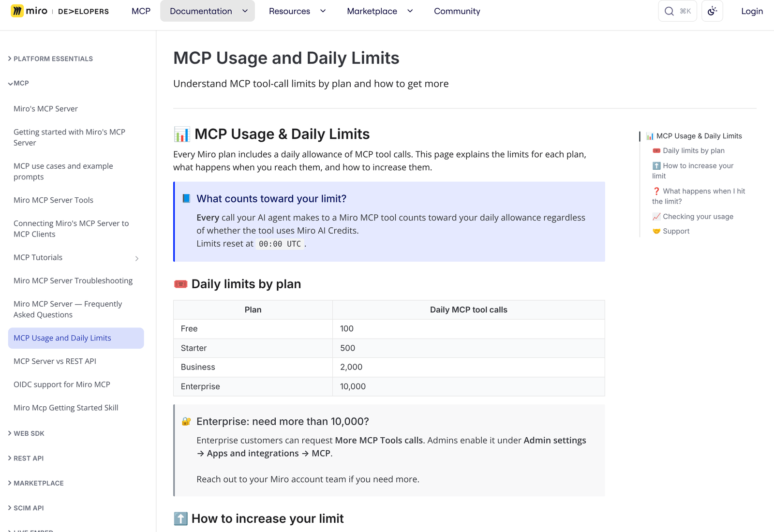Open Miro MCP Server Troubleshooting page

[73, 281]
